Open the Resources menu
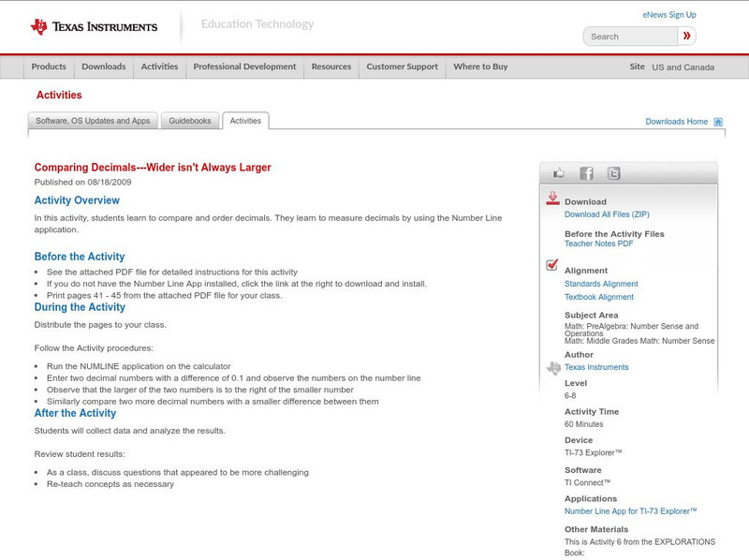 pos(331,66)
